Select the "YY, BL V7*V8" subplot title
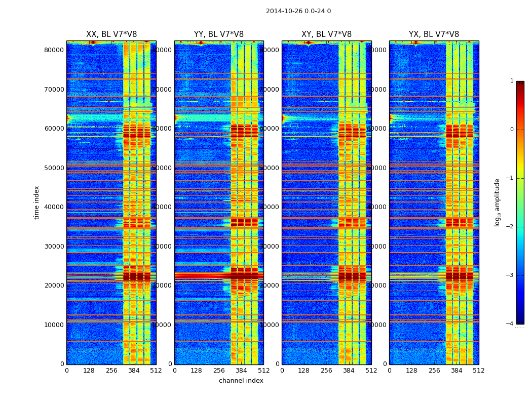The height and width of the screenshot is (405, 532). coord(219,34)
